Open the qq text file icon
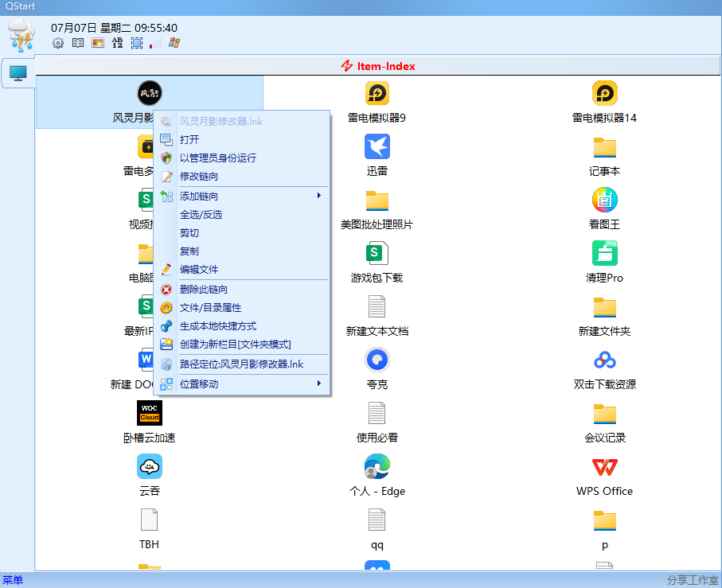The width and height of the screenshot is (722, 588). pyautogui.click(x=377, y=520)
